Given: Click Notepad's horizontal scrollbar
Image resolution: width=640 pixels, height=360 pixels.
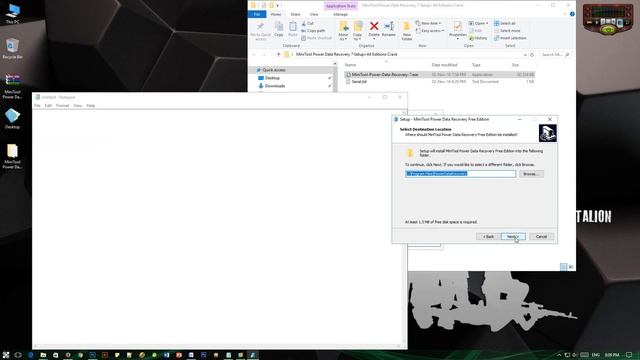Looking at the screenshot, I should click(218, 346).
